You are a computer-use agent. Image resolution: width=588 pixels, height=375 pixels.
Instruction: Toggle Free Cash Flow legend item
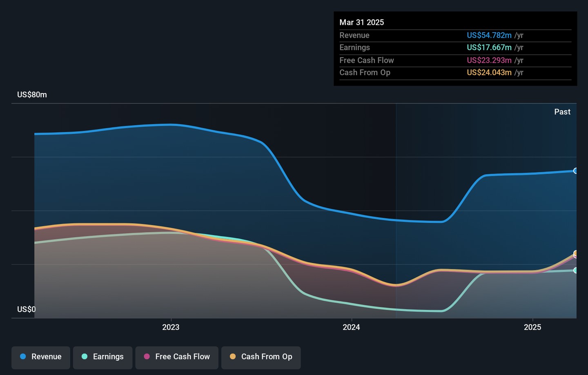[177, 357]
